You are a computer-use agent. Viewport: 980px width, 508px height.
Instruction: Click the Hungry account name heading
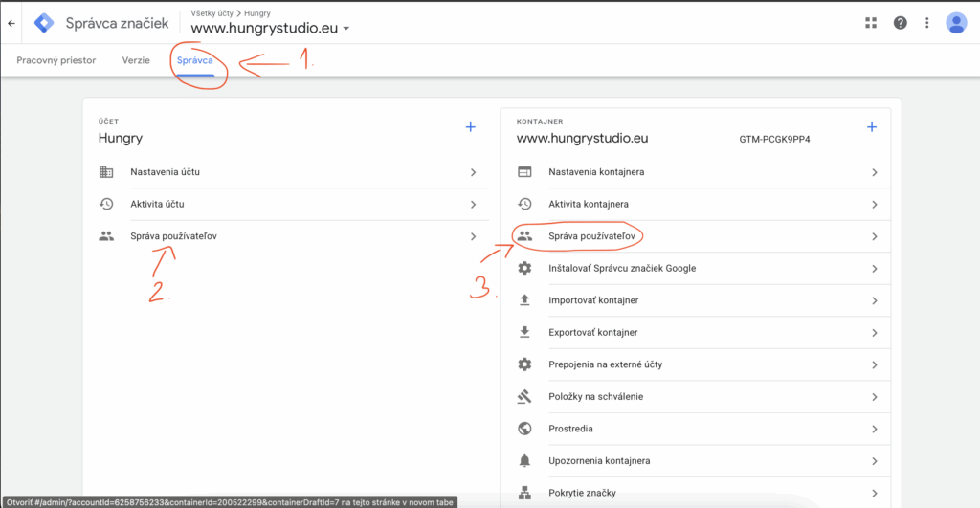point(121,138)
